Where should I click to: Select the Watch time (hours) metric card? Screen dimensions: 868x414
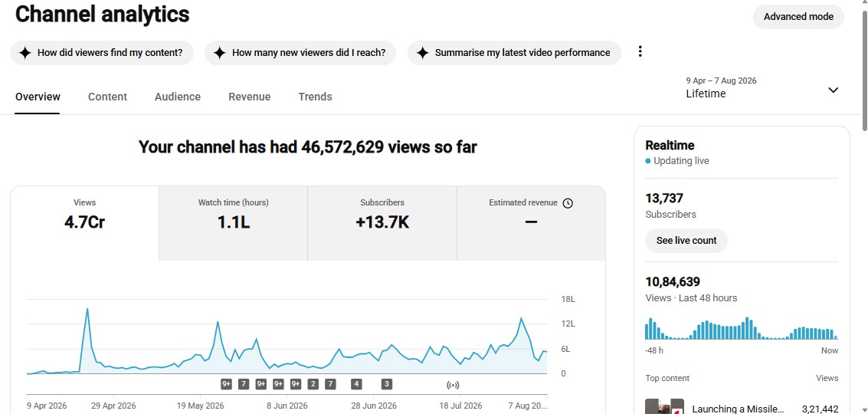[233, 223]
